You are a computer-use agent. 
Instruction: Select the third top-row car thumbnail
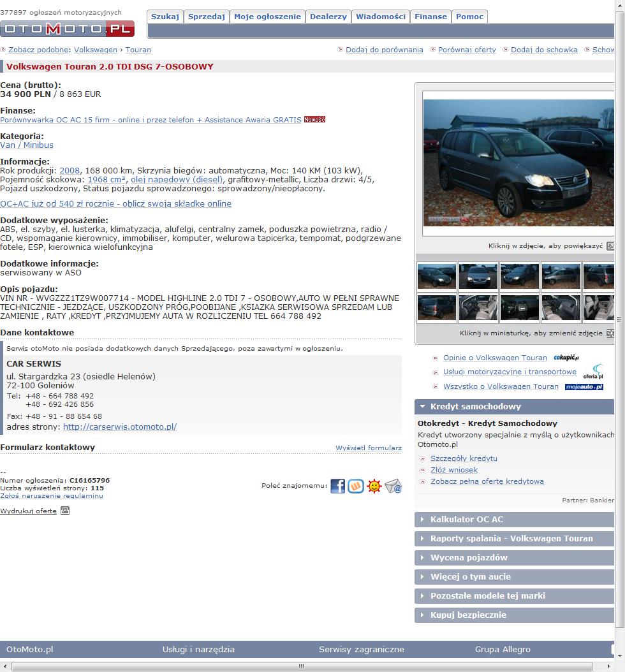520,277
